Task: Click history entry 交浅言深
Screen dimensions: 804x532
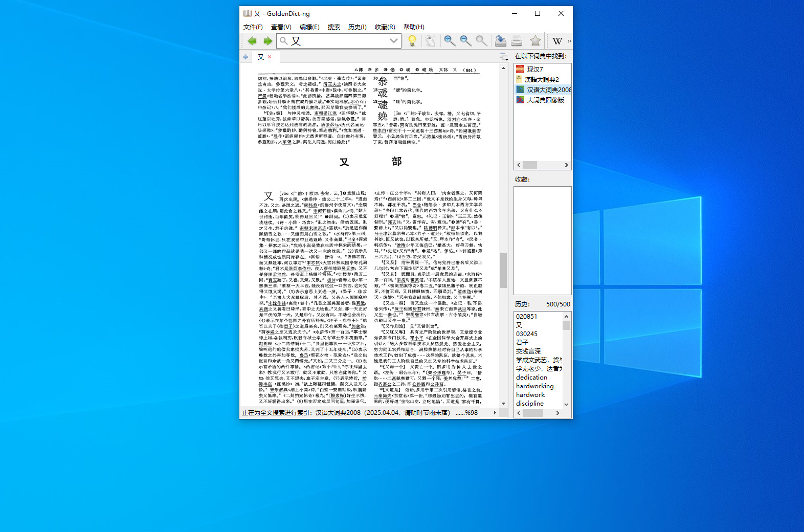Action: 528,351
